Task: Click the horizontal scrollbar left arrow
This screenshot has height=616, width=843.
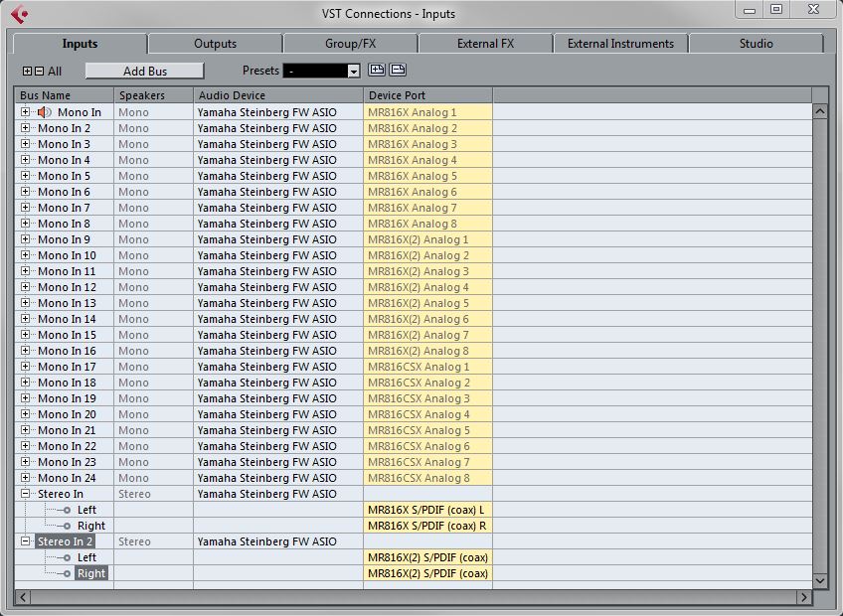Action: (x=23, y=597)
